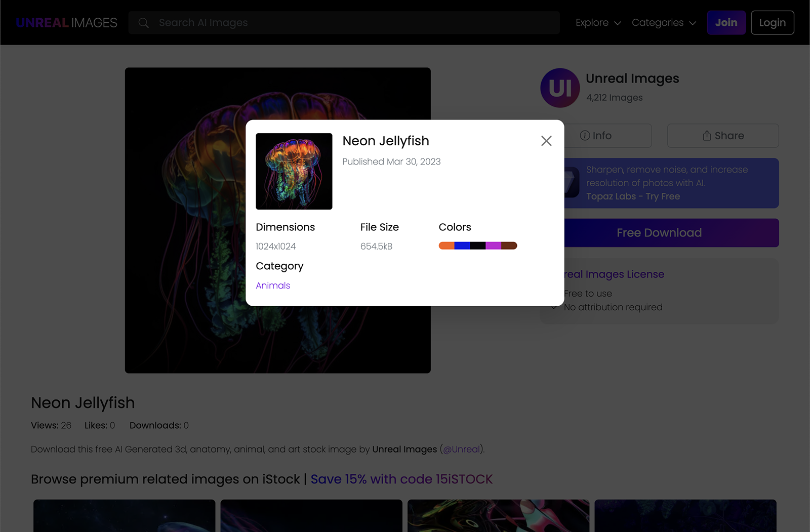Click the Info button

(607, 136)
